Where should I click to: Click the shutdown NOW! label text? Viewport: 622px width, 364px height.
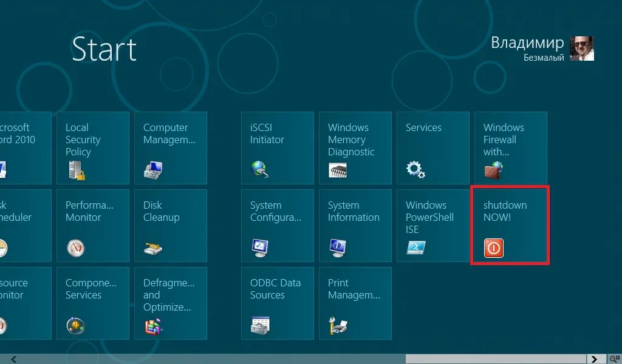505,211
